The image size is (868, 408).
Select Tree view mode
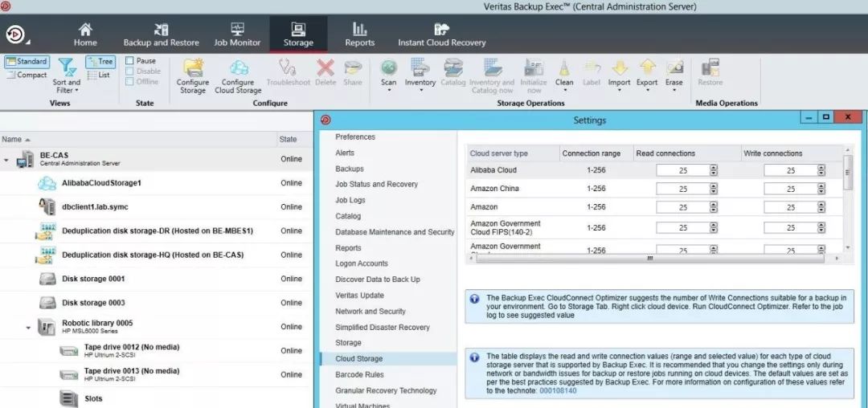[x=100, y=61]
